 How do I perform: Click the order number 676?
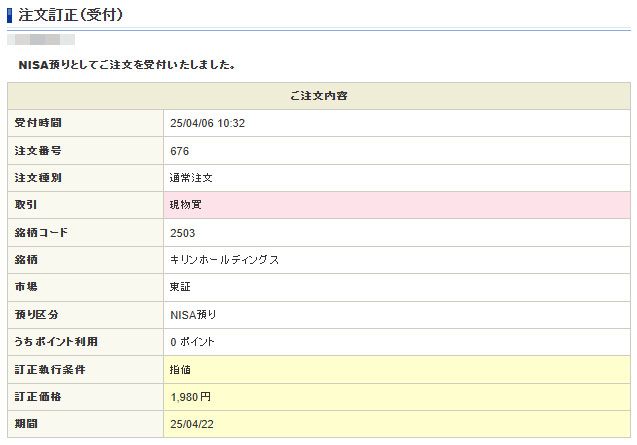pyautogui.click(x=180, y=151)
